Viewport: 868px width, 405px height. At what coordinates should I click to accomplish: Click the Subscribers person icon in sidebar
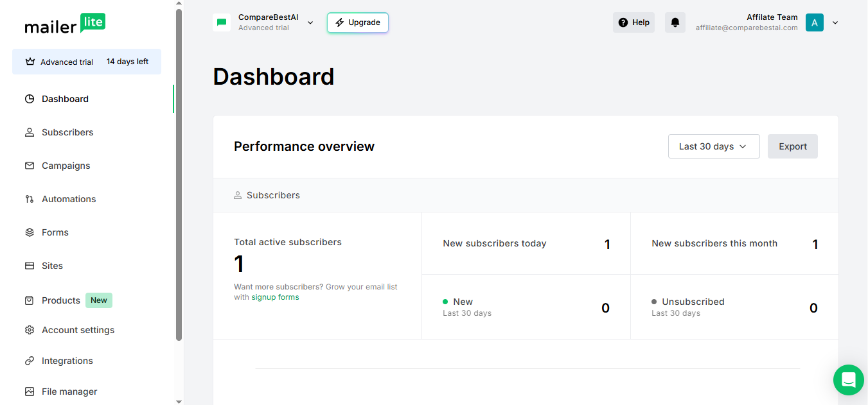tap(30, 132)
